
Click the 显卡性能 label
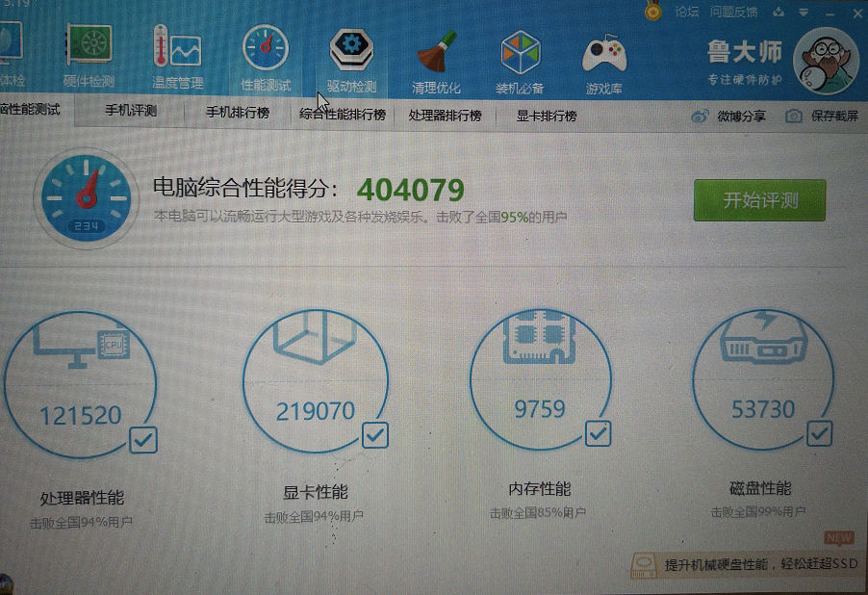[315, 492]
